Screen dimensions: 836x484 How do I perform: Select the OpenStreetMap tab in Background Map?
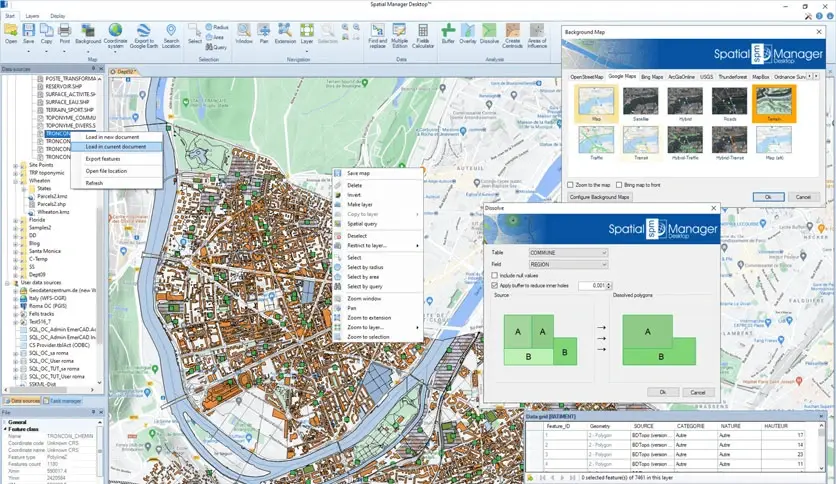pyautogui.click(x=586, y=77)
